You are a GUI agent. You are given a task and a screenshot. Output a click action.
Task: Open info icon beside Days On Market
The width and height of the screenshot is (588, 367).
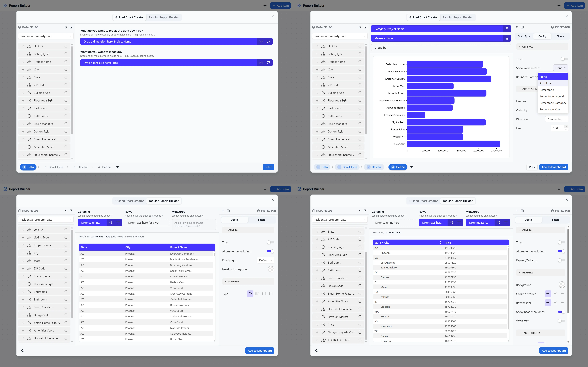click(x=360, y=317)
